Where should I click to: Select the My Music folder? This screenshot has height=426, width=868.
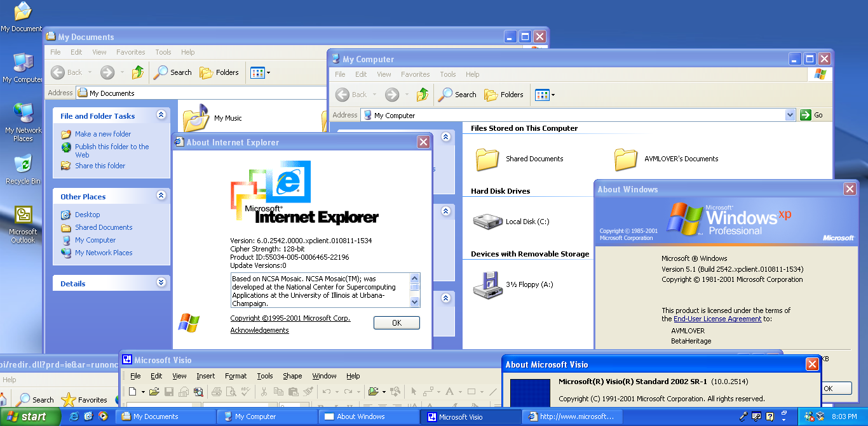196,118
